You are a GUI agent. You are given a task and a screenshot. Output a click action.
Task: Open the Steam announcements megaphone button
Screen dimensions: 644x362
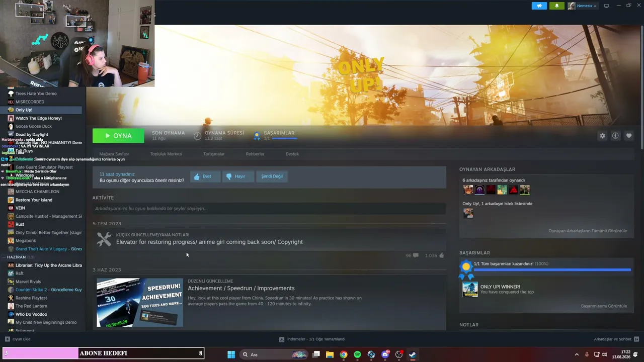pyautogui.click(x=539, y=6)
